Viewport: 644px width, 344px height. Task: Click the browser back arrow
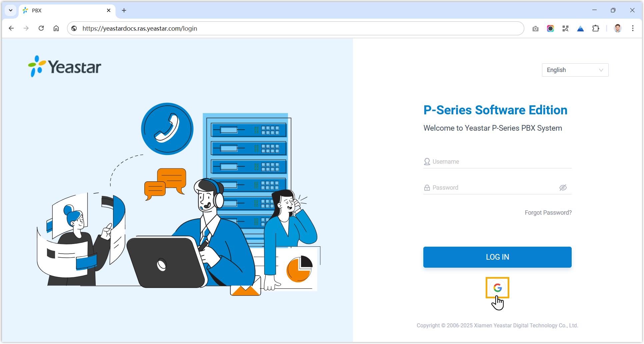click(11, 28)
